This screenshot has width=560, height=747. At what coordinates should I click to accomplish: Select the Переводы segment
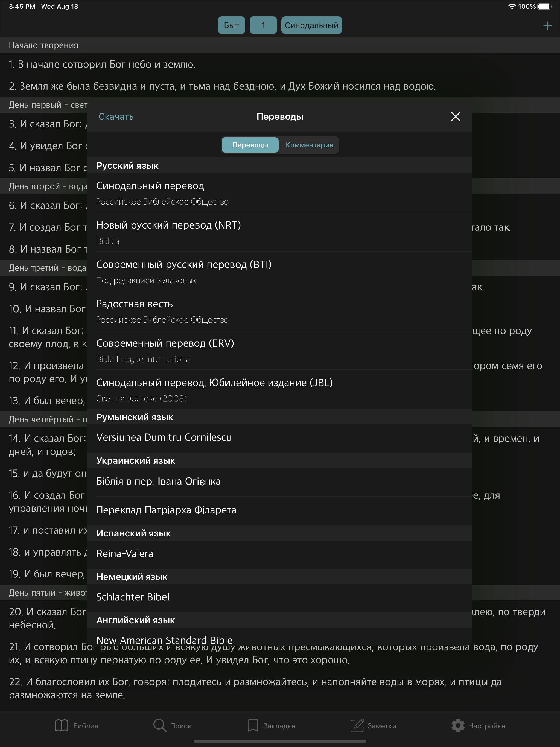click(x=250, y=145)
